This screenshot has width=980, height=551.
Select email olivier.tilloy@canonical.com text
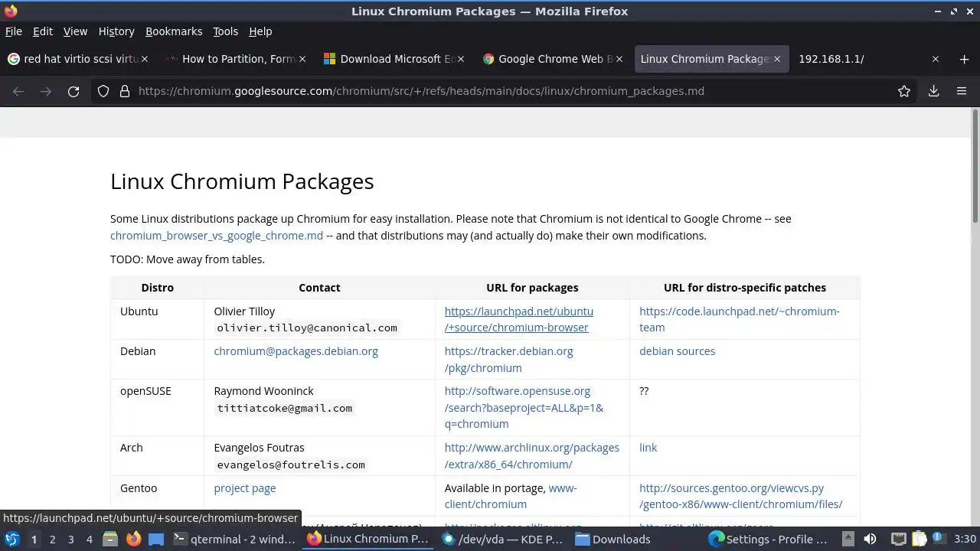(307, 328)
